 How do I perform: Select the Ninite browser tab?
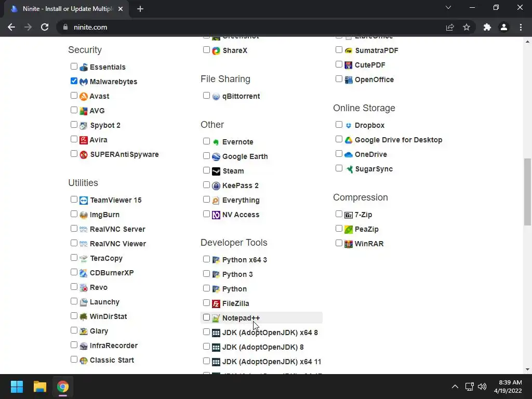tap(66, 9)
